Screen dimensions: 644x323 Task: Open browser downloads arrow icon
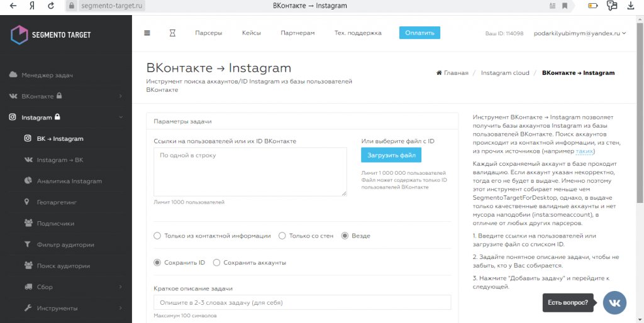[631, 6]
